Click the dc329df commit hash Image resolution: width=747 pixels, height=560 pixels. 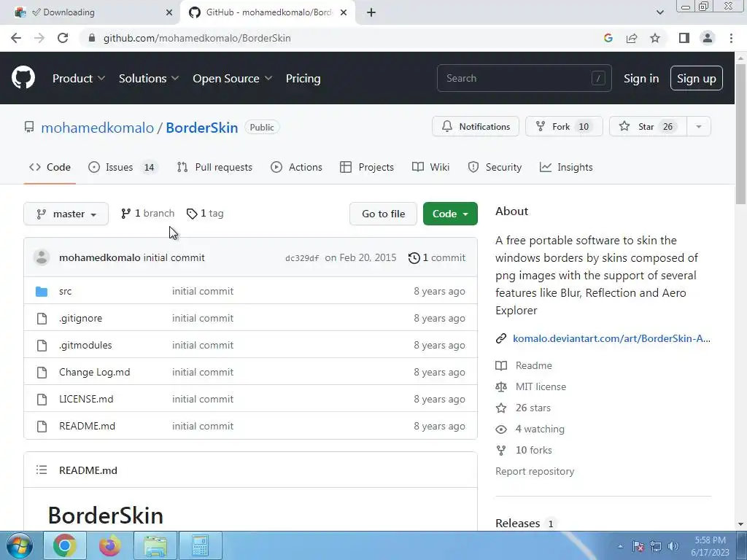(x=302, y=258)
